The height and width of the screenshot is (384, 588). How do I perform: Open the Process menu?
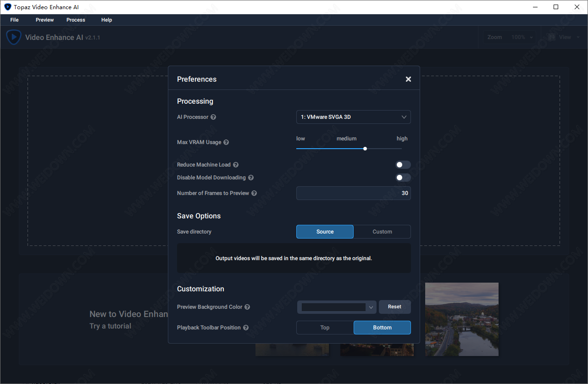[x=76, y=20]
